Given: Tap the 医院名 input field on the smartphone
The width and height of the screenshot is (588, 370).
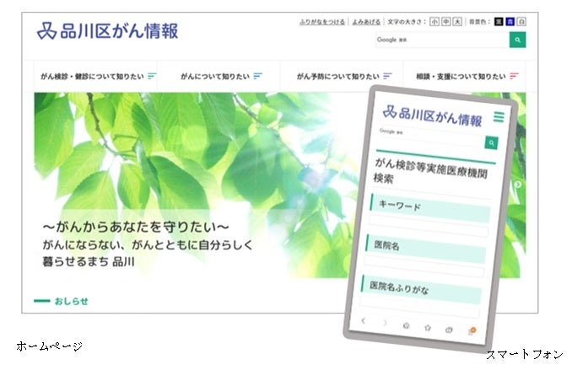Looking at the screenshot, I should click(x=424, y=265).
